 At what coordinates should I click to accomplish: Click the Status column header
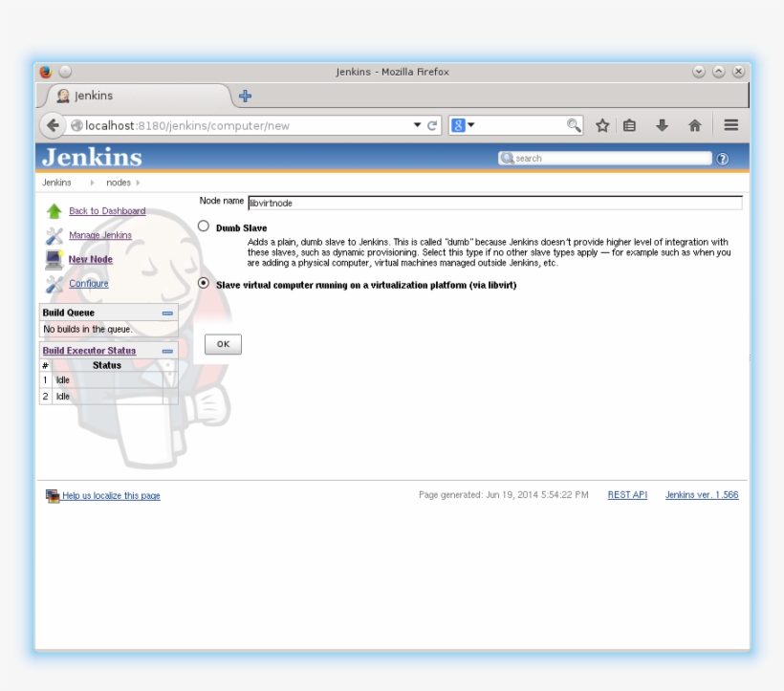pyautogui.click(x=107, y=365)
